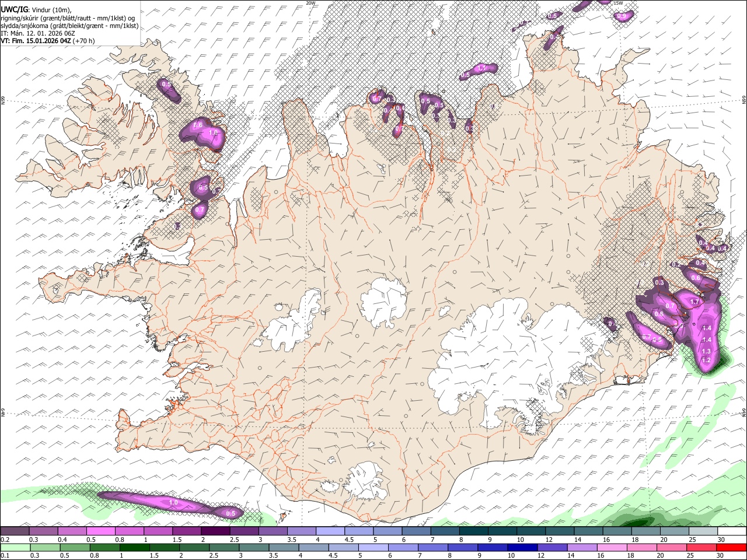Viewport: 747px width, 560px height.
Task: Pick the grey-teal 3 swatch in lower legend row
Action: (254, 547)
